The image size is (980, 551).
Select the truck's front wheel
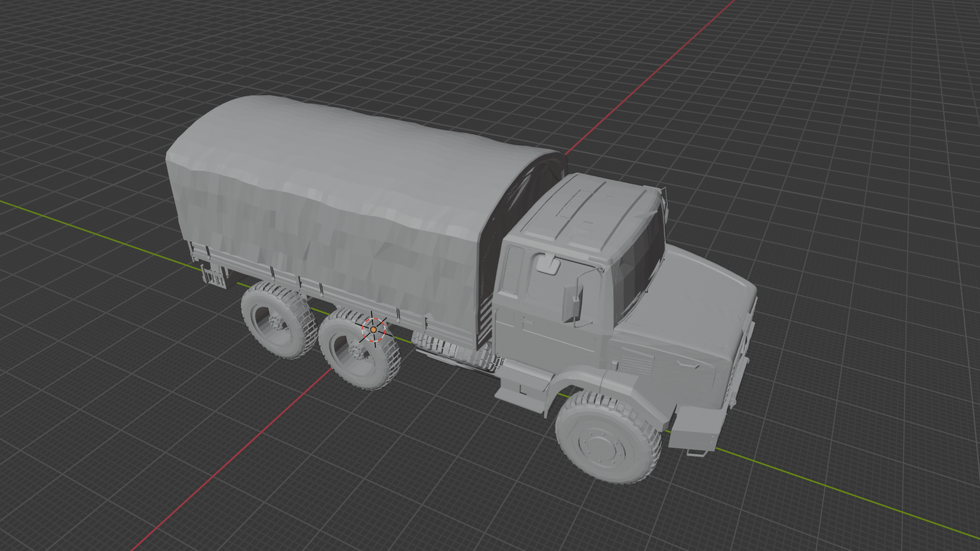pos(608,438)
